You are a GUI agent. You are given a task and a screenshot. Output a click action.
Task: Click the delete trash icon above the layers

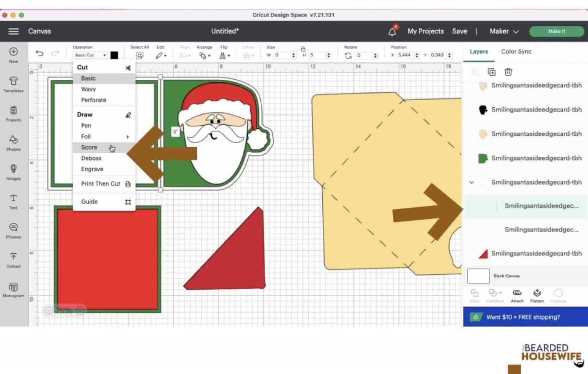point(508,72)
